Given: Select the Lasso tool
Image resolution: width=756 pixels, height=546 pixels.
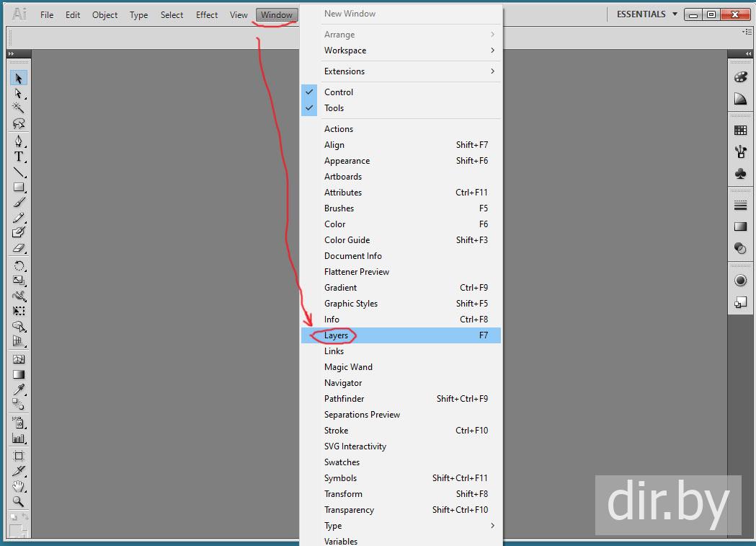Looking at the screenshot, I should coord(19,124).
